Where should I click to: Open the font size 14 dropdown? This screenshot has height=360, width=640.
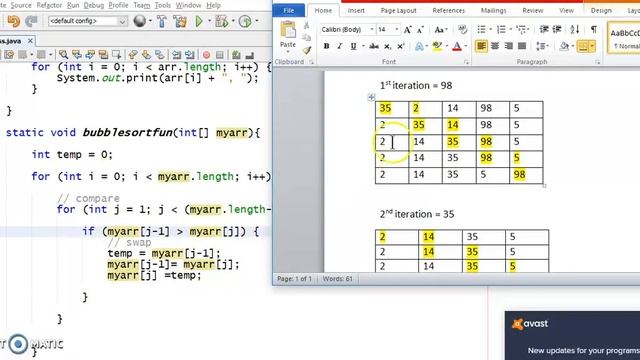[x=396, y=29]
